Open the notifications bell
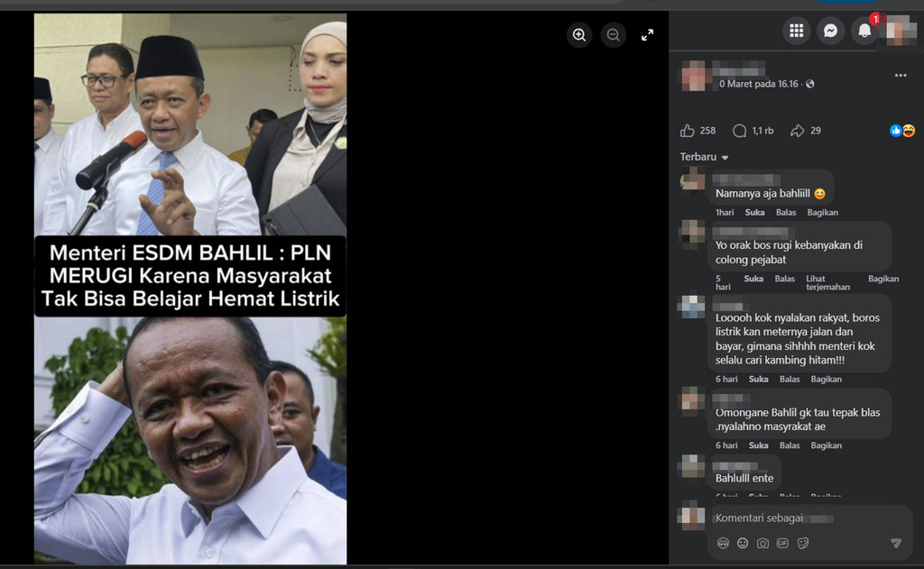Screen dimensions: 924x569 (864, 31)
